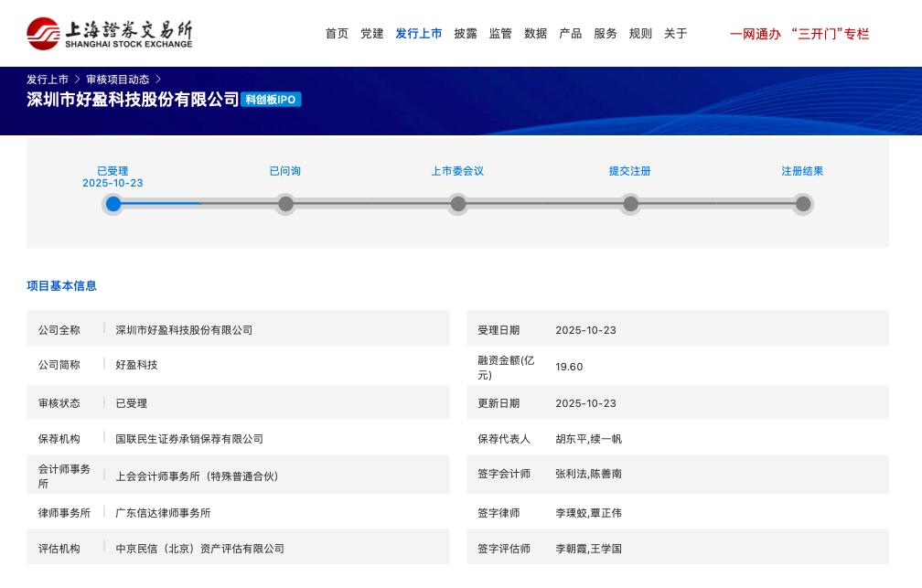
Task: Click the 提交注册 step label
Action: 629,171
